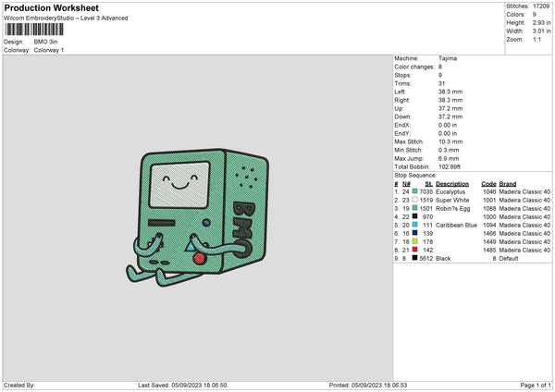Click the dark blue swatch in row 6
The image size is (555, 392).
click(414, 233)
